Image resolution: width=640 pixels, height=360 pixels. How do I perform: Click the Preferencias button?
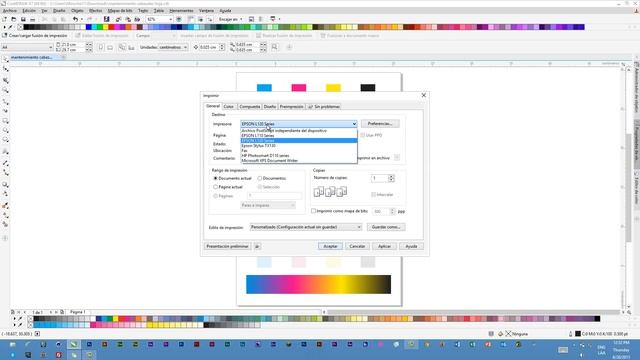(x=380, y=124)
